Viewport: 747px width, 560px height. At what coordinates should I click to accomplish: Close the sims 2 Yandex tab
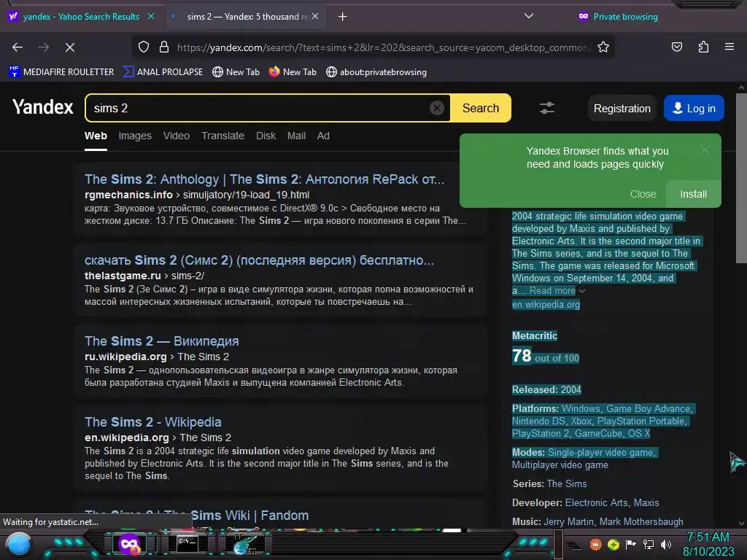[x=315, y=16]
